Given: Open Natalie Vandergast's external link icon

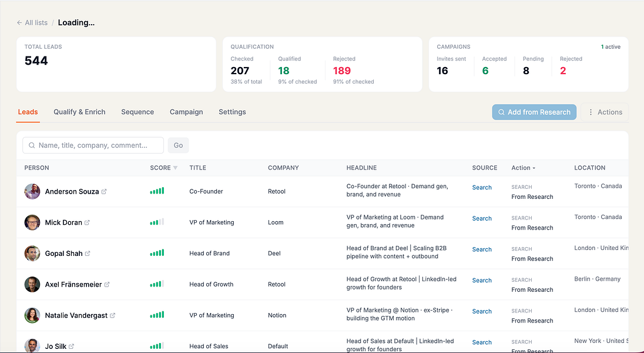Looking at the screenshot, I should (x=113, y=315).
